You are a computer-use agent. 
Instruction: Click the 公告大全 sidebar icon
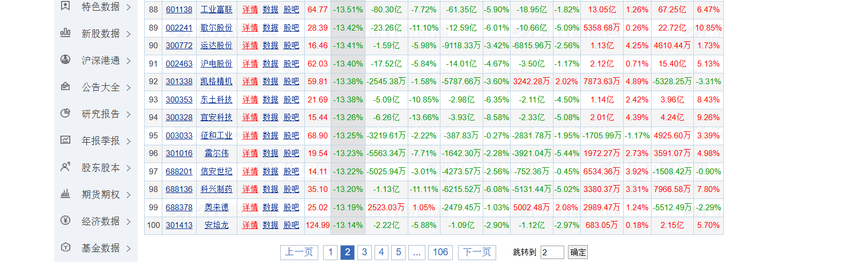coord(65,86)
